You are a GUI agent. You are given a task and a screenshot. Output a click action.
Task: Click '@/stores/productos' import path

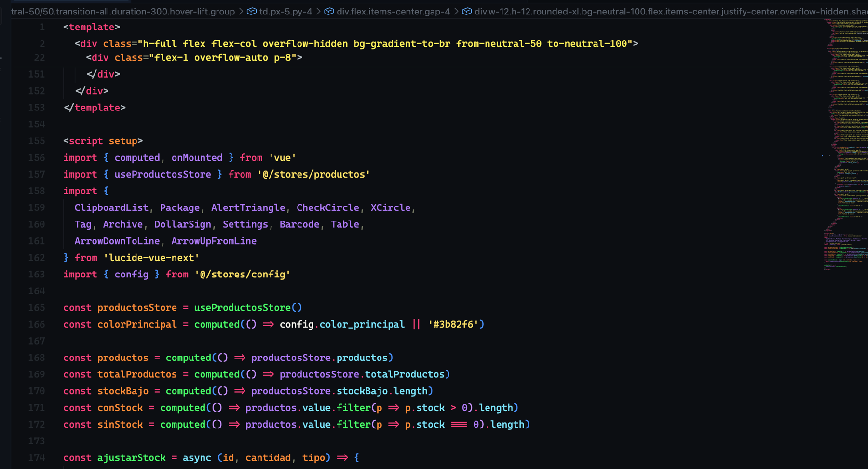tap(313, 174)
